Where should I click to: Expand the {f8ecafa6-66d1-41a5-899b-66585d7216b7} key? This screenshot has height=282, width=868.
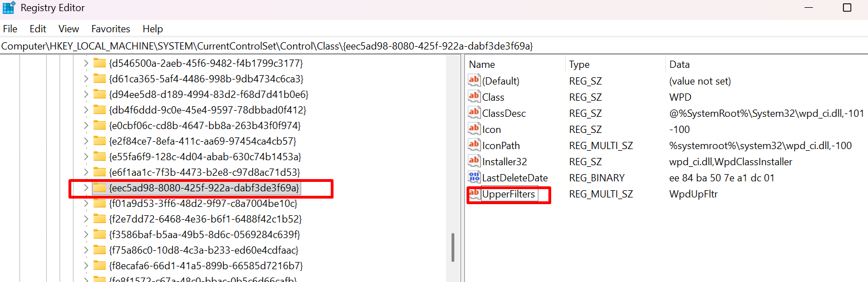85,266
